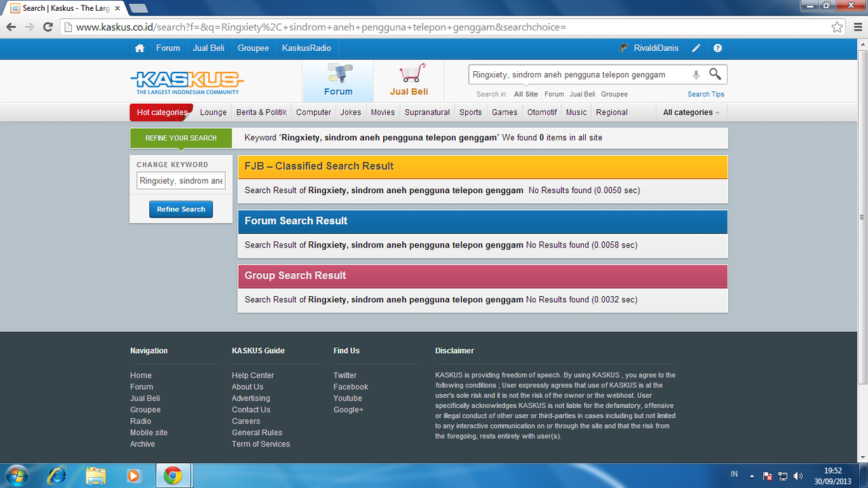
Task: Open the Computer category
Action: 314,113
